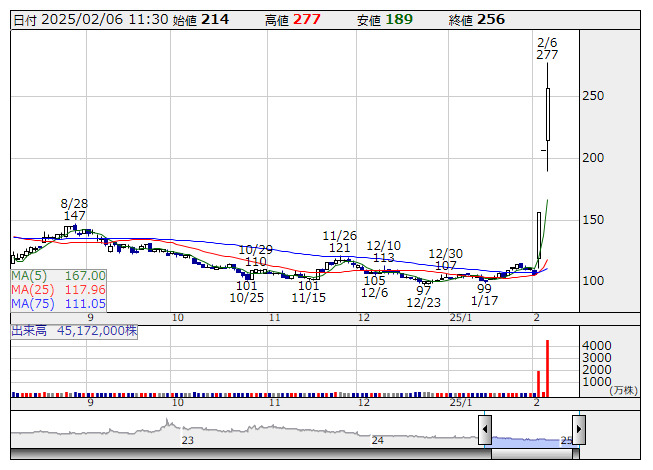Click the 8/28 peak label at 147
The height and width of the screenshot is (470, 653).
pos(74,209)
